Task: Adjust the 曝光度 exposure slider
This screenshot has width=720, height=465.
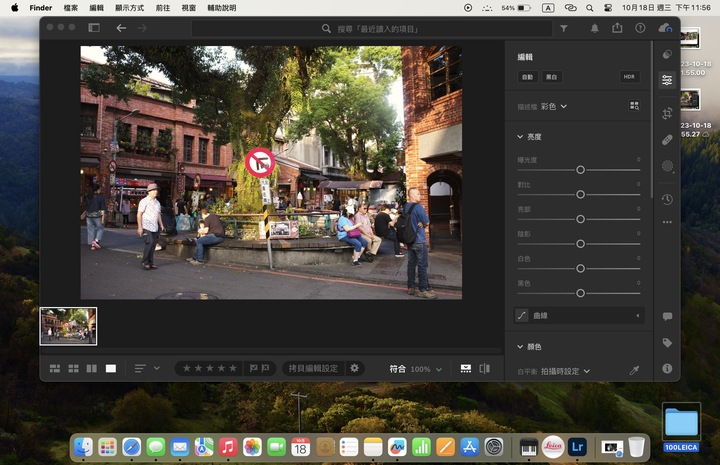Action: click(x=580, y=170)
